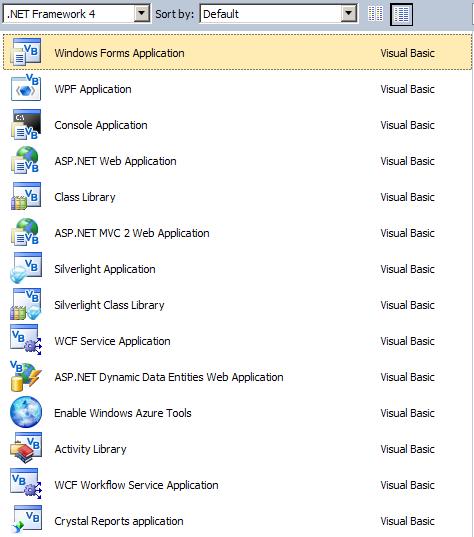Choose the Console Application icon
The image size is (474, 537).
[26, 124]
